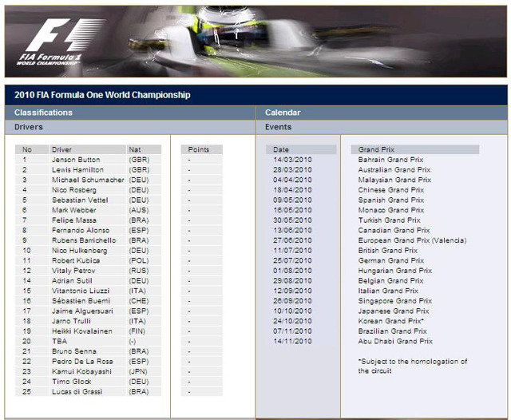Select driver Jaime Alguersuari

[82, 311]
